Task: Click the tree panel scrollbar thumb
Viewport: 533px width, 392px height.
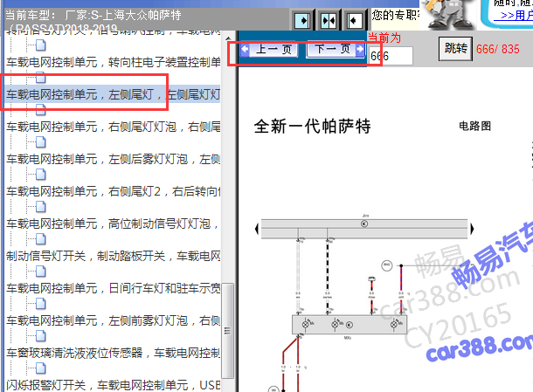Action: click(228, 331)
